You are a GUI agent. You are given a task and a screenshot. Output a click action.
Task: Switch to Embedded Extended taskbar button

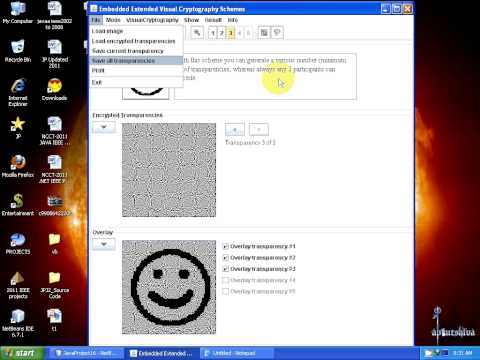163,353
